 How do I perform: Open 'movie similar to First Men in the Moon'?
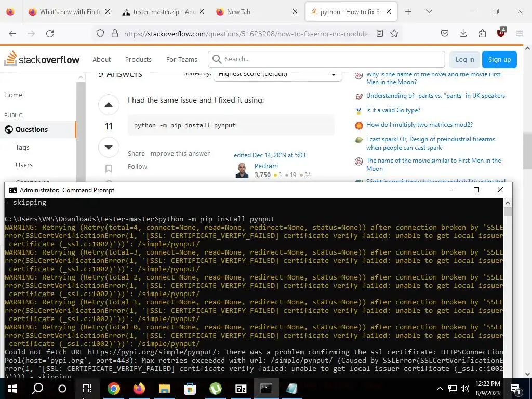coord(433,165)
